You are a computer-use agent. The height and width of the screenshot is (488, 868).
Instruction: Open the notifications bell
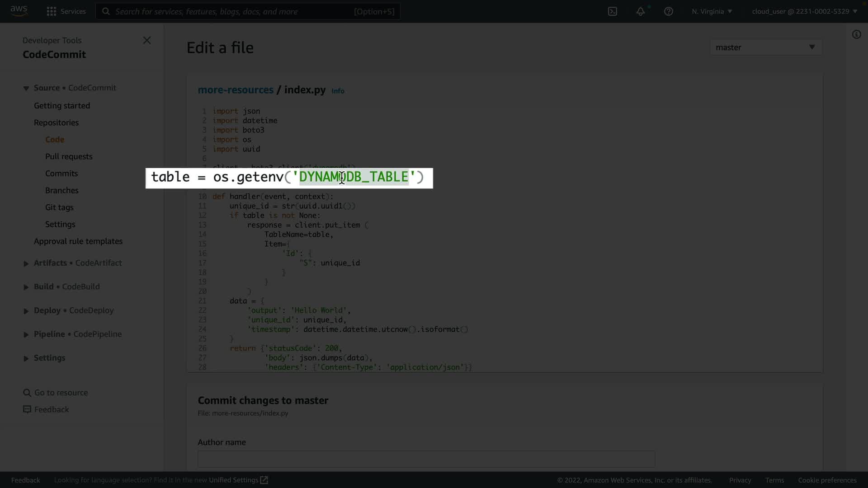(640, 11)
